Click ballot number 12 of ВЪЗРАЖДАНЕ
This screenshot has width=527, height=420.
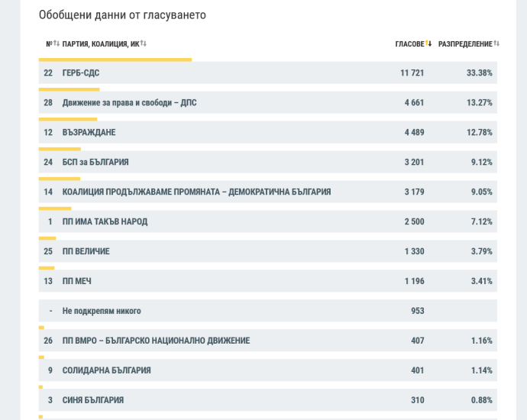click(x=48, y=132)
